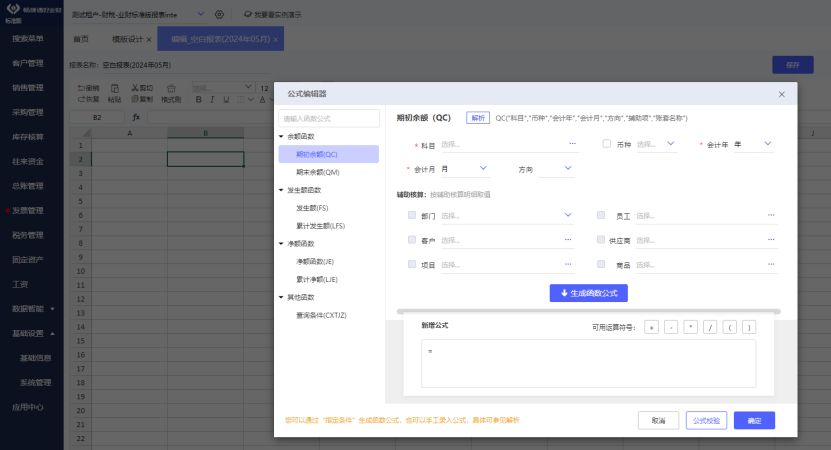Open the 员工 selector ellipsis icon
Image resolution: width=831 pixels, height=450 pixels.
click(771, 215)
